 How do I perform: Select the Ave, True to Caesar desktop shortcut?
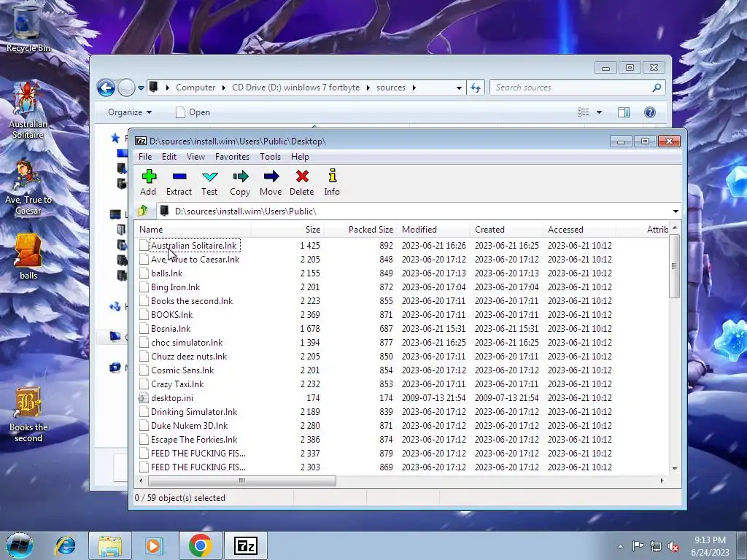click(28, 187)
